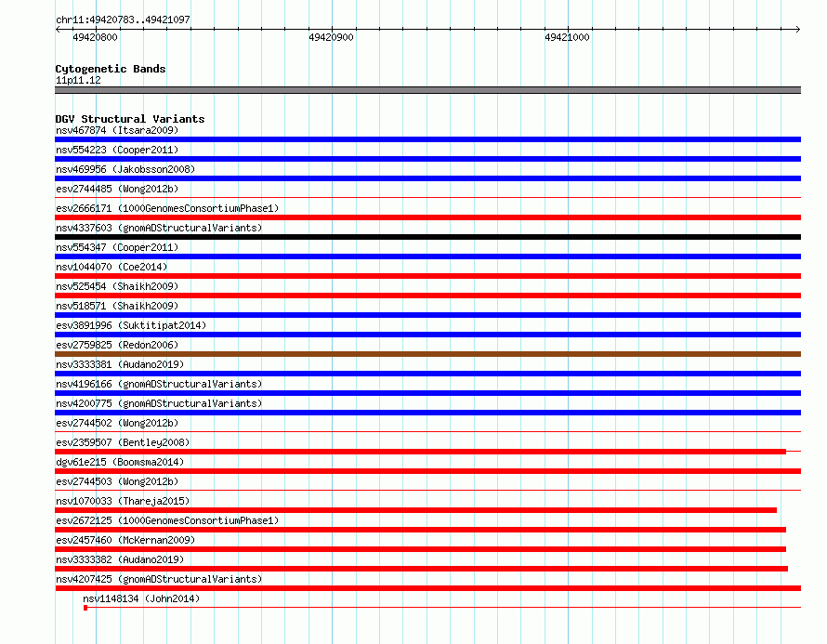827x644 pixels.
Task: Select nsv4200775 (gnomADStructuralVariants) label
Action: [159, 403]
